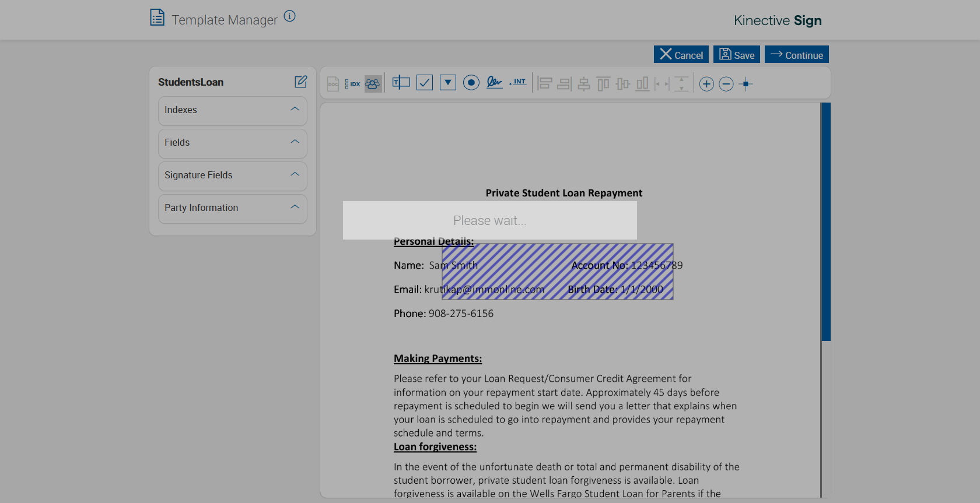Click the 'Loan forgiveness:' heading

[x=435, y=447]
